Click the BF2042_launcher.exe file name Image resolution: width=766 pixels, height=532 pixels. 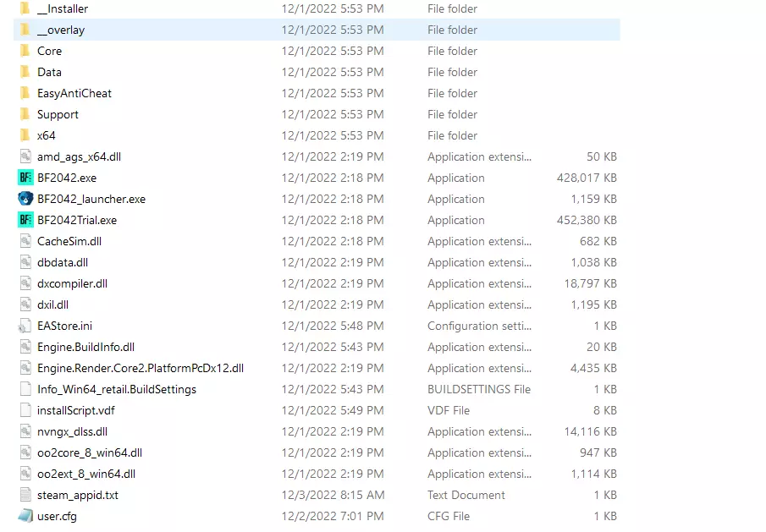[91, 199]
